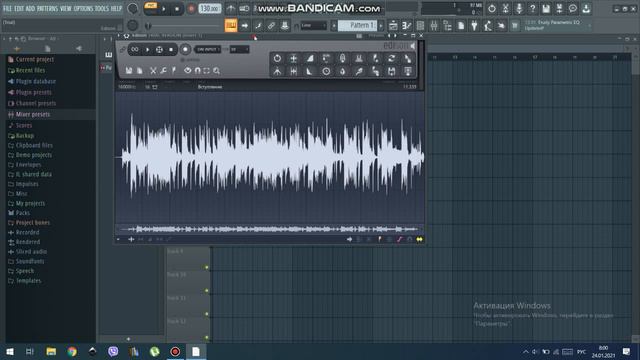
Task: Open the PATTERNS menu
Action: coord(47,8)
